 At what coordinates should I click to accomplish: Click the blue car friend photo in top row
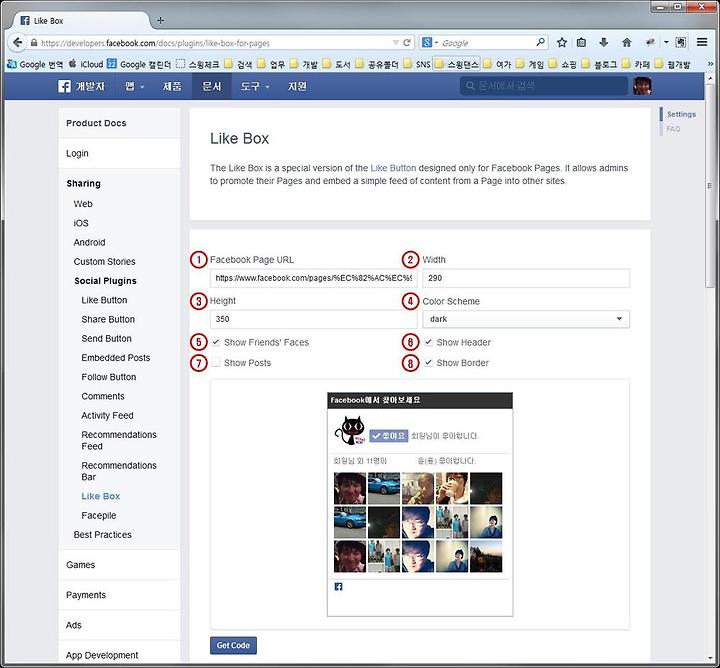click(384, 488)
